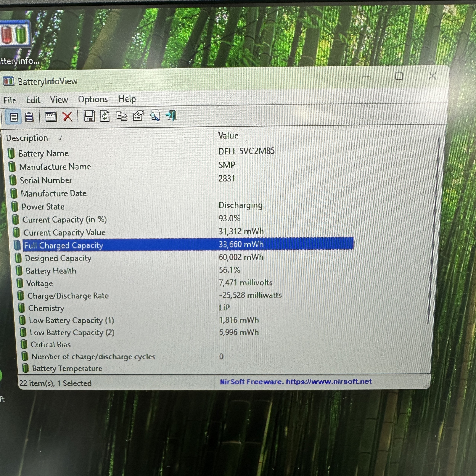The image size is (476, 476).
Task: Sort by the Description column header
Action: coord(27,138)
